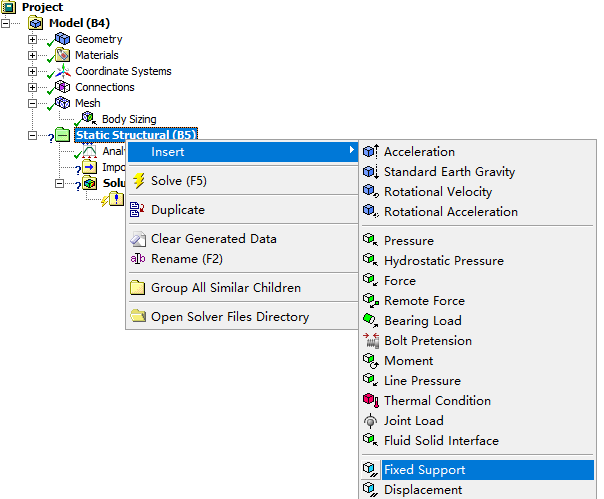Image resolution: width=604 pixels, height=499 pixels.
Task: Click the Open Solver Files folder icon
Action: point(138,317)
